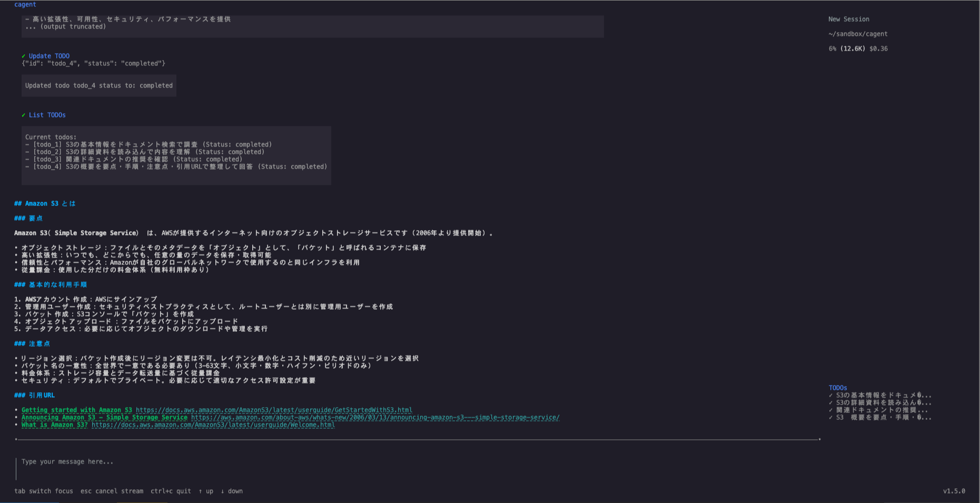Click the 'esc cancel stream' shortcut hint
The image size is (980, 503).
click(x=112, y=491)
